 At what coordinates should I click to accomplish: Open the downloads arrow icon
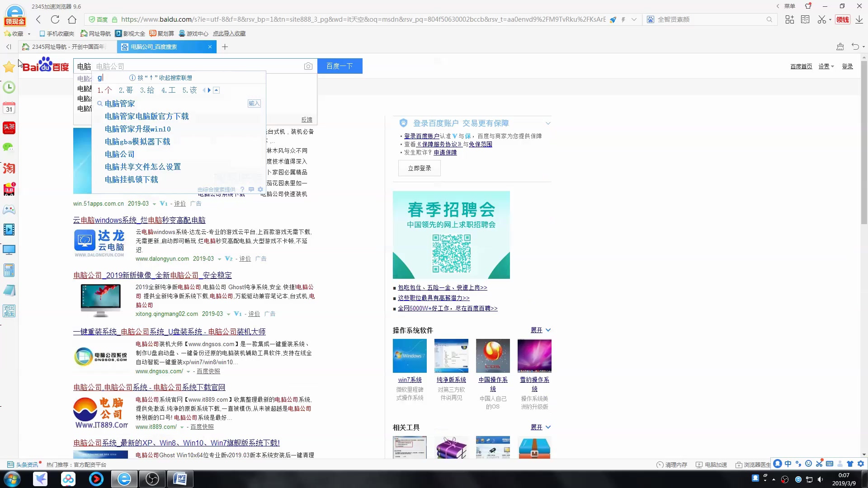(859, 19)
